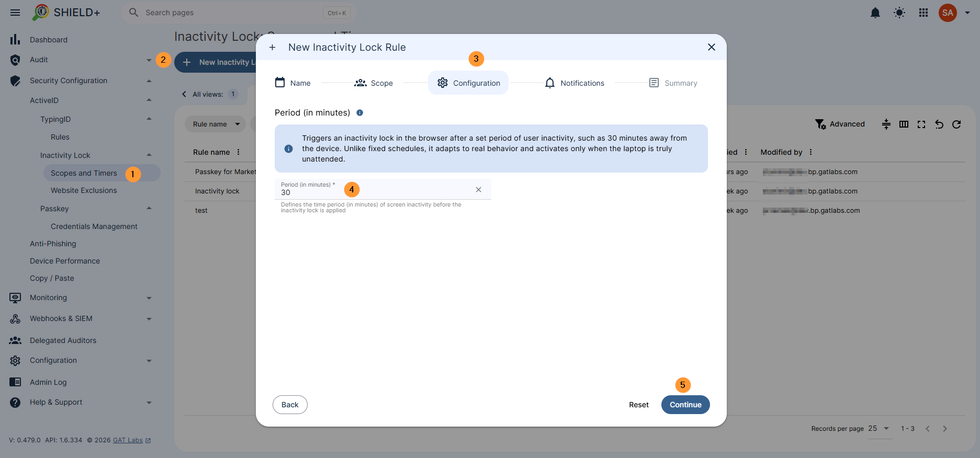Go to next page of records
The height and width of the screenshot is (458, 980).
point(944,428)
